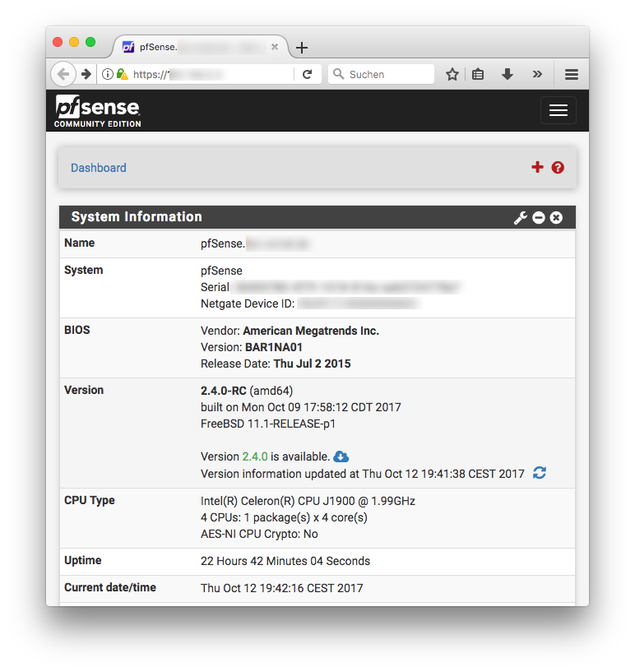Bookmark this page with the star icon
Viewport: 635px width, 672px height.
(x=452, y=74)
